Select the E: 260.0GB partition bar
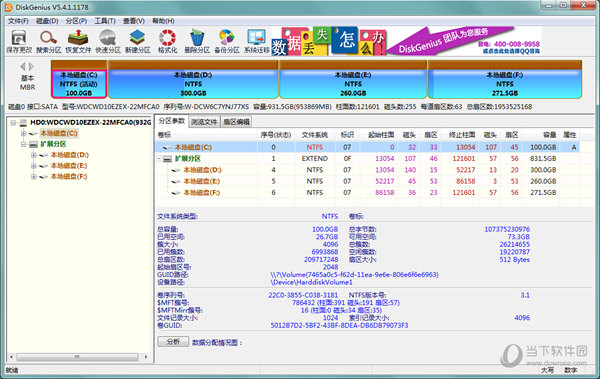 353,80
